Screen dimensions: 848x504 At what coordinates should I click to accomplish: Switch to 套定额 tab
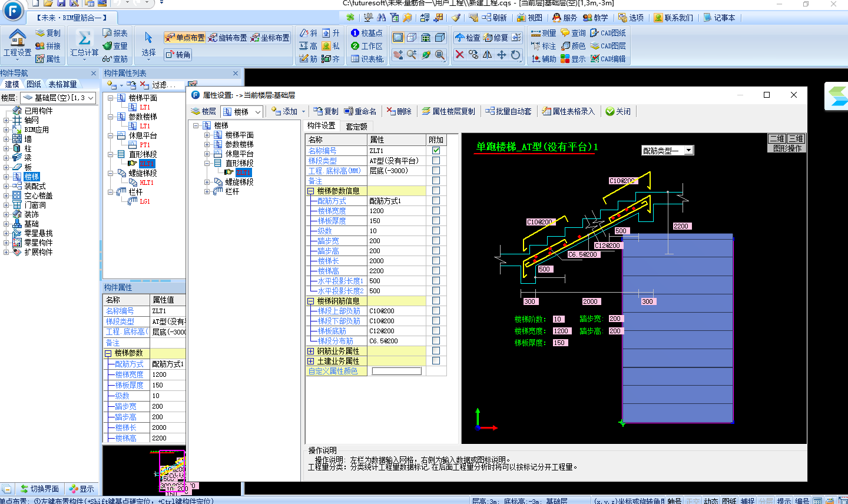click(x=356, y=126)
